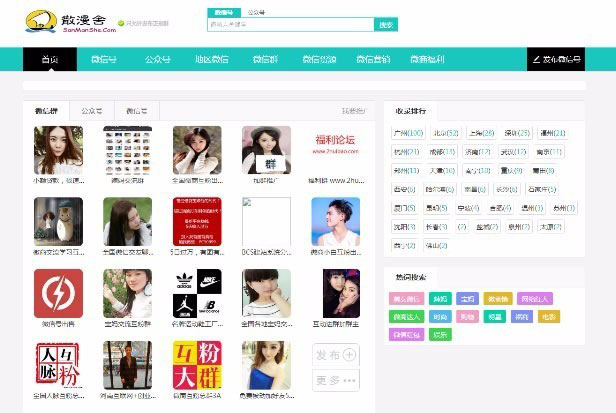
Task: Click the grey link at right of the panel tabs
Action: click(354, 111)
